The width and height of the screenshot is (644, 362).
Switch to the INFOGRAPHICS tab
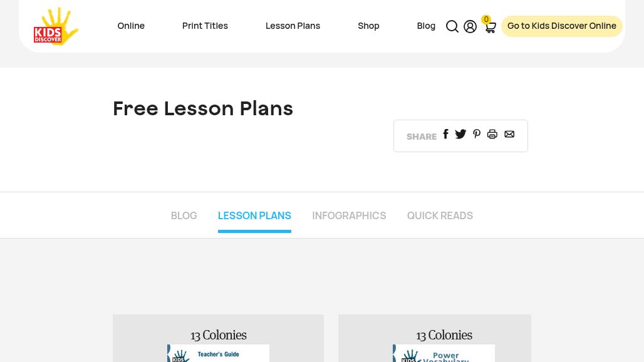tap(349, 215)
